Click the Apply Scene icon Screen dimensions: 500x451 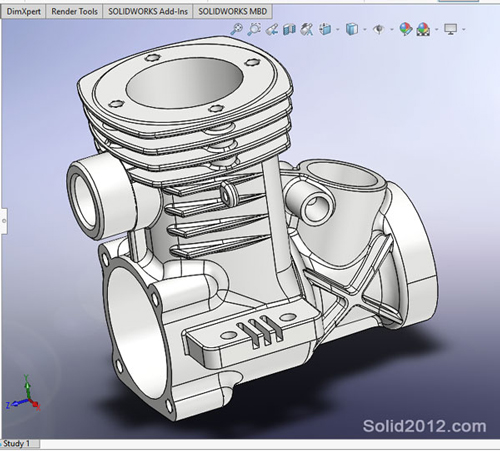pos(423,29)
